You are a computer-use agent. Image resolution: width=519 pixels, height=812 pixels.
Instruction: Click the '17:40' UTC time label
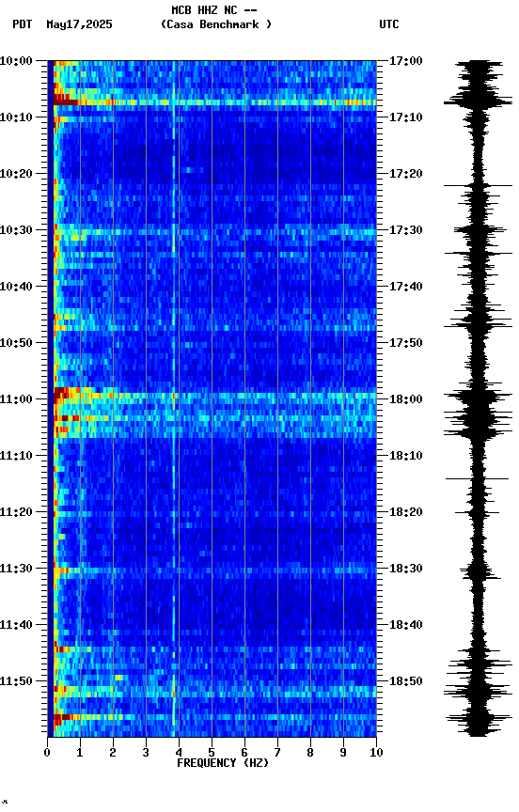tap(405, 287)
